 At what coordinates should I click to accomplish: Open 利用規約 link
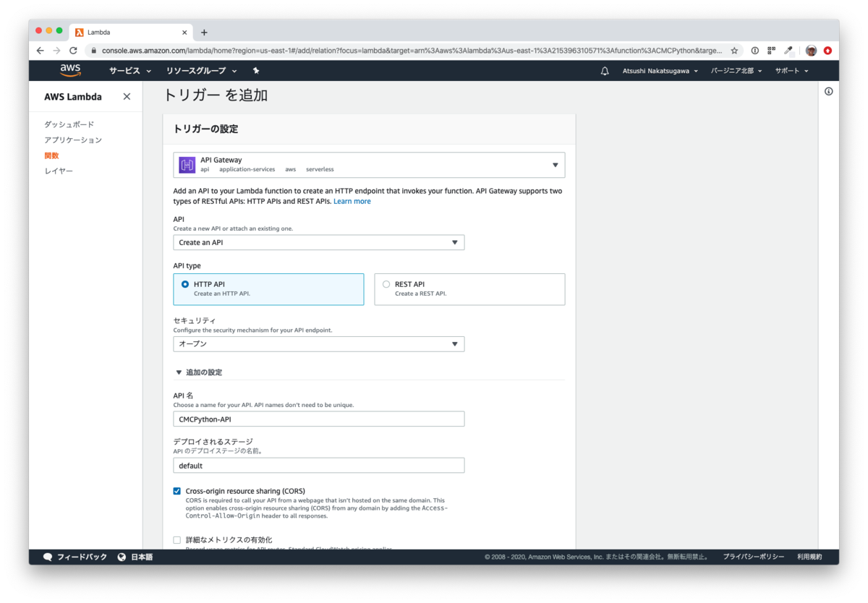pyautogui.click(x=809, y=557)
